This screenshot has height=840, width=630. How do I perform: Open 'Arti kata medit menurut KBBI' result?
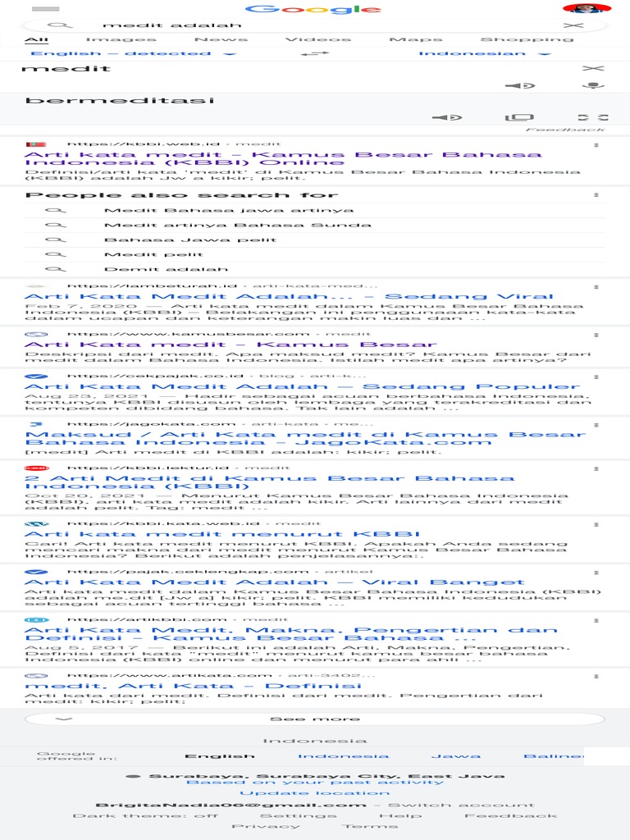(x=222, y=534)
